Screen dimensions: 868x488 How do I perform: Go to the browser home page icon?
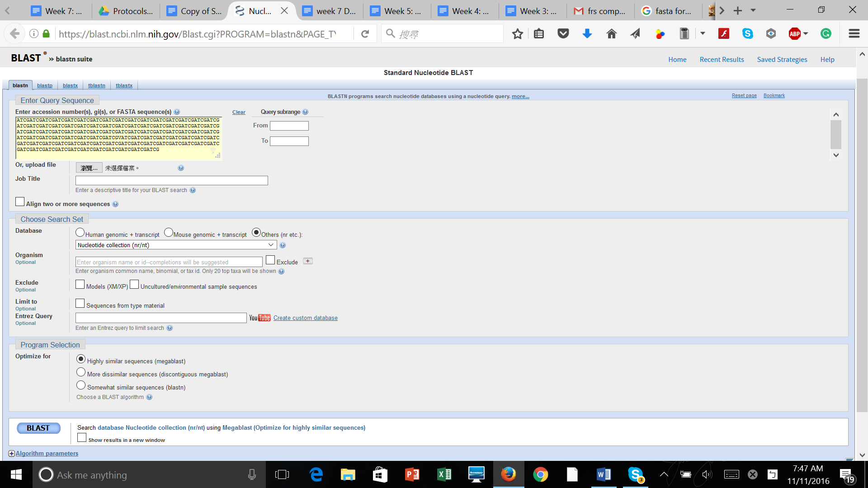point(611,34)
